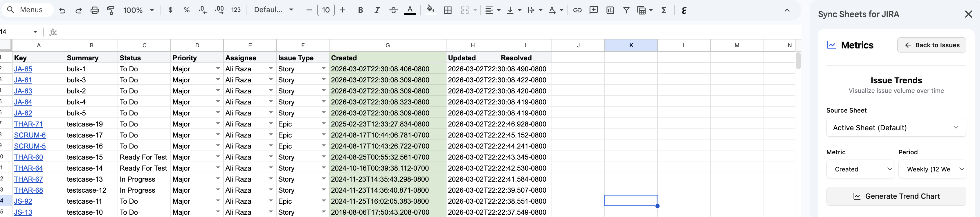Open the Period dropdown showing Weekly
Image resolution: width=980 pixels, height=217 pixels.
tap(932, 169)
